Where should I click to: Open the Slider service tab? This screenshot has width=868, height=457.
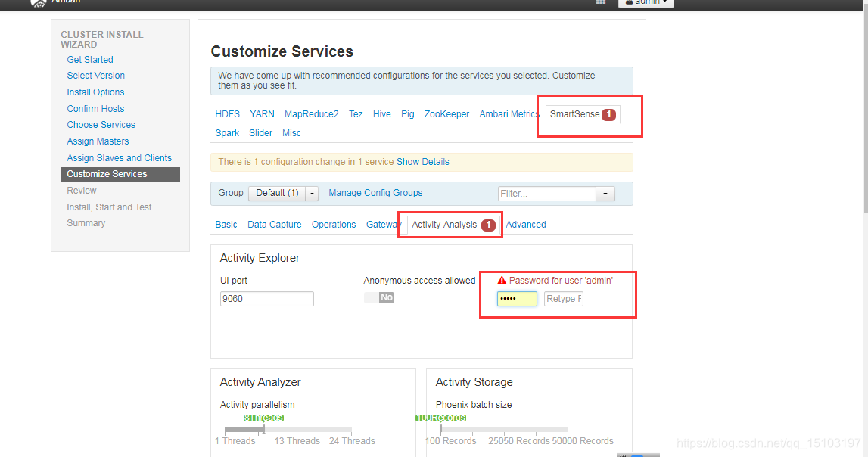(x=261, y=132)
